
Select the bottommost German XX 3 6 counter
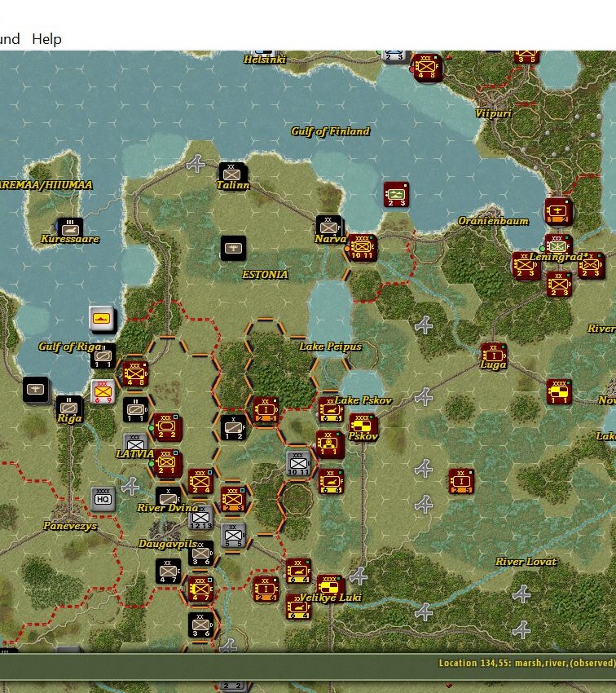pyautogui.click(x=201, y=625)
